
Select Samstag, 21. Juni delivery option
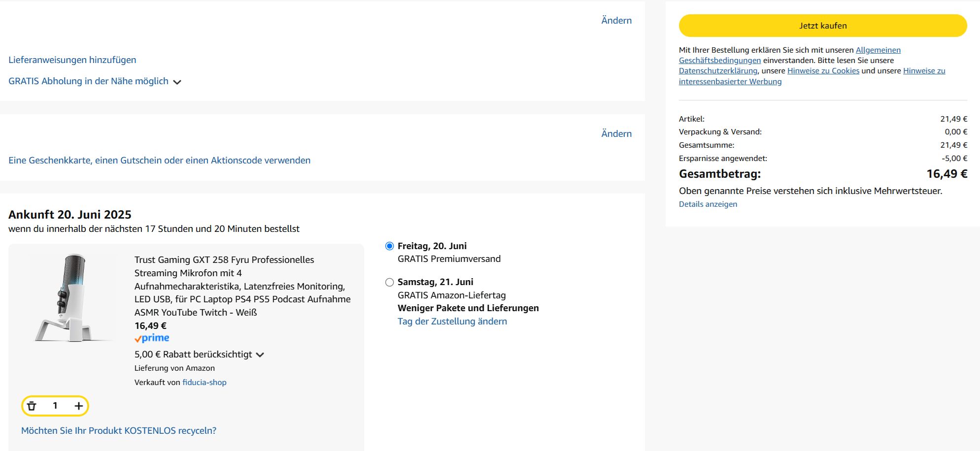pos(389,283)
